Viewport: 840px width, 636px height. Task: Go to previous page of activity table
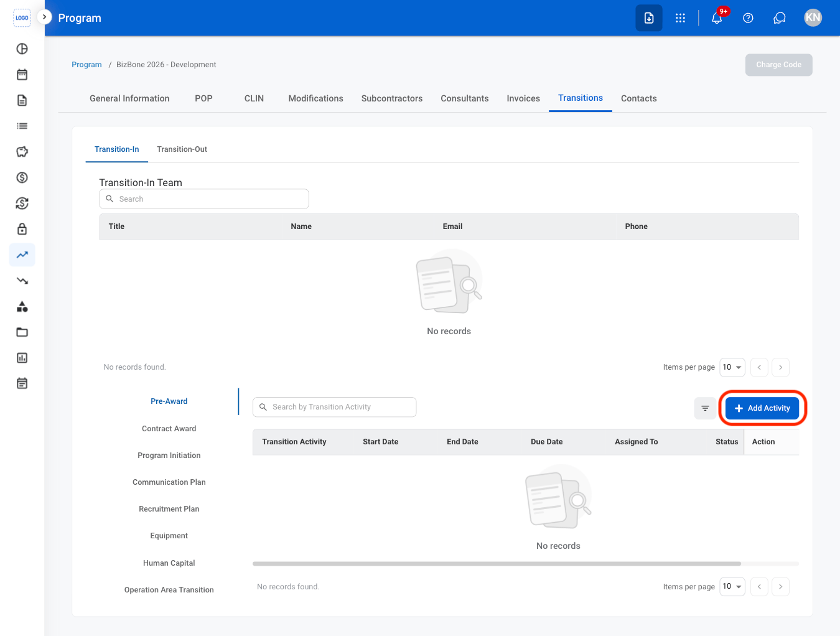pyautogui.click(x=759, y=586)
